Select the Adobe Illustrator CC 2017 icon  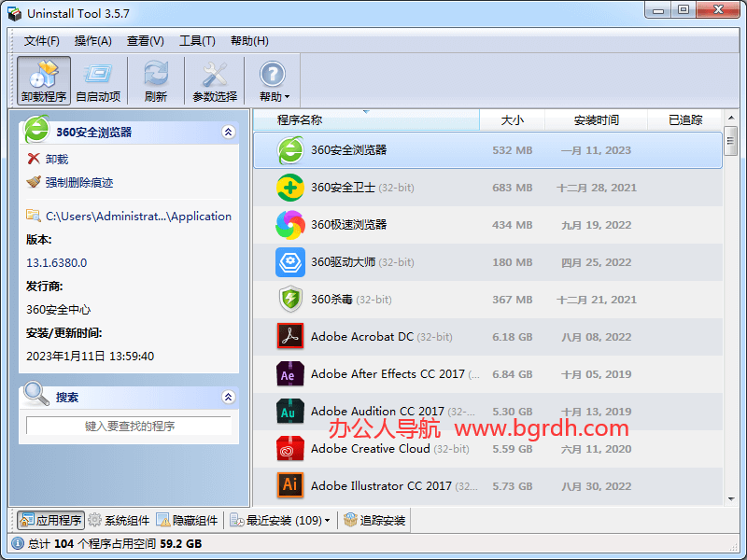[290, 485]
